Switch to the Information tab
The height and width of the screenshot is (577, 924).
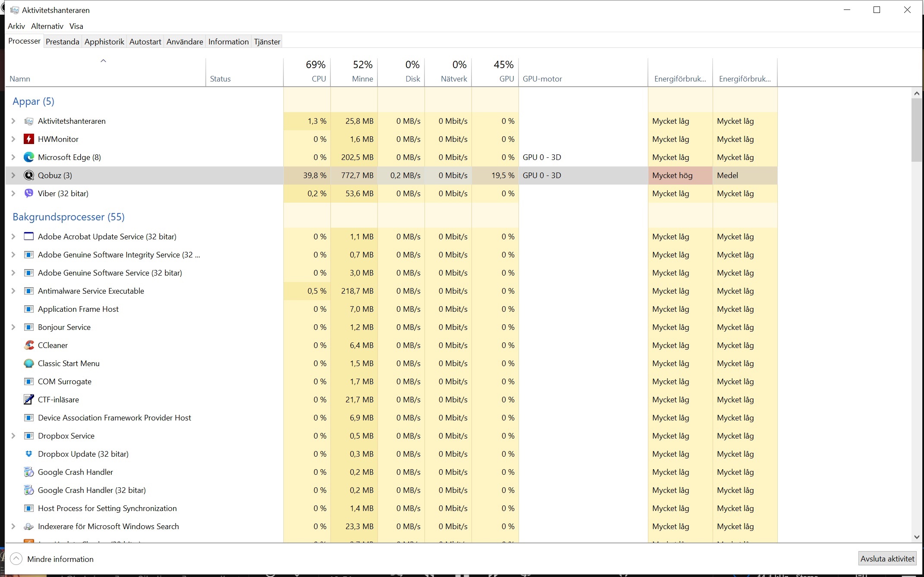point(229,42)
